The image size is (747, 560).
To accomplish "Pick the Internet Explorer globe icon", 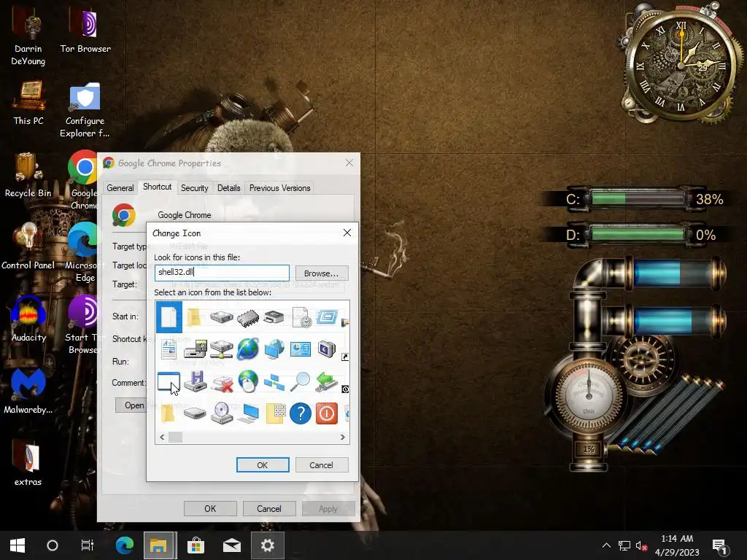I will 248,349.
